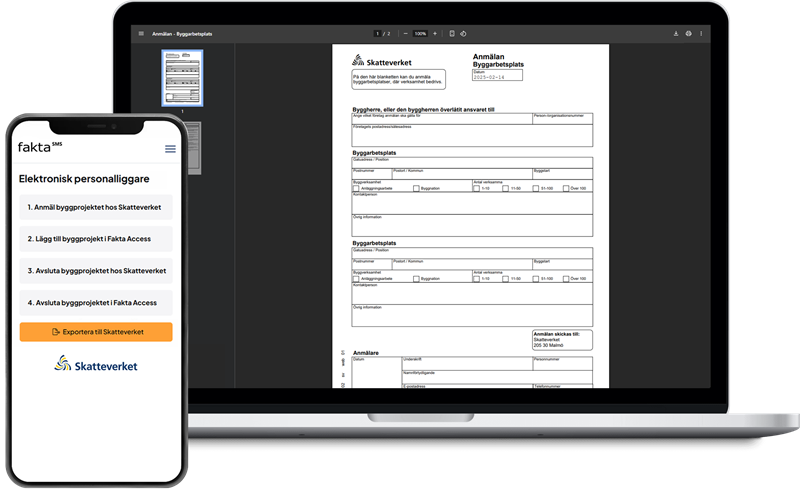Image resolution: width=800 pixels, height=494 pixels.
Task: Click the Skatteverket logo on the phone
Action: pyautogui.click(x=96, y=366)
